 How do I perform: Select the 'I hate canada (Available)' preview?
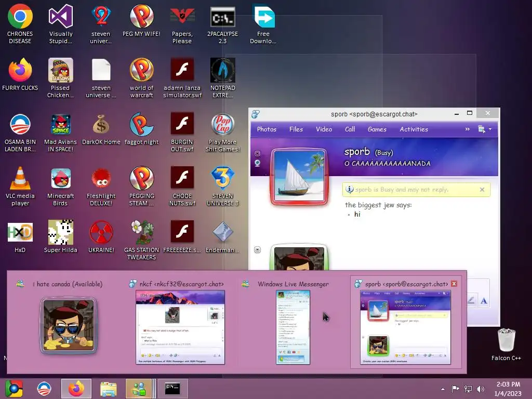[x=68, y=322]
